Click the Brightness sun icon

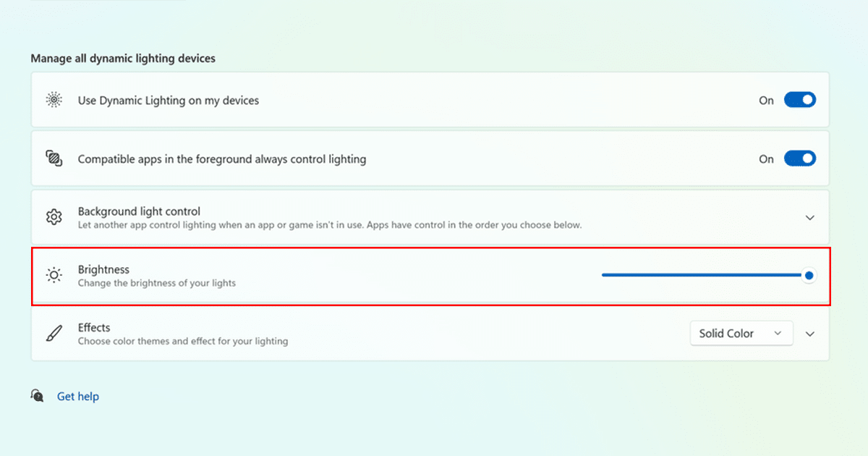pyautogui.click(x=54, y=275)
